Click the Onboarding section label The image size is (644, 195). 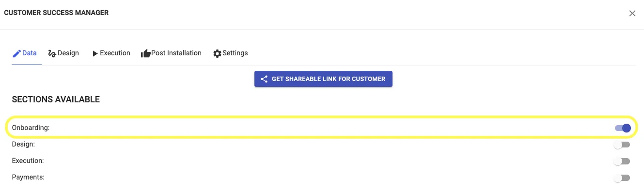point(31,128)
